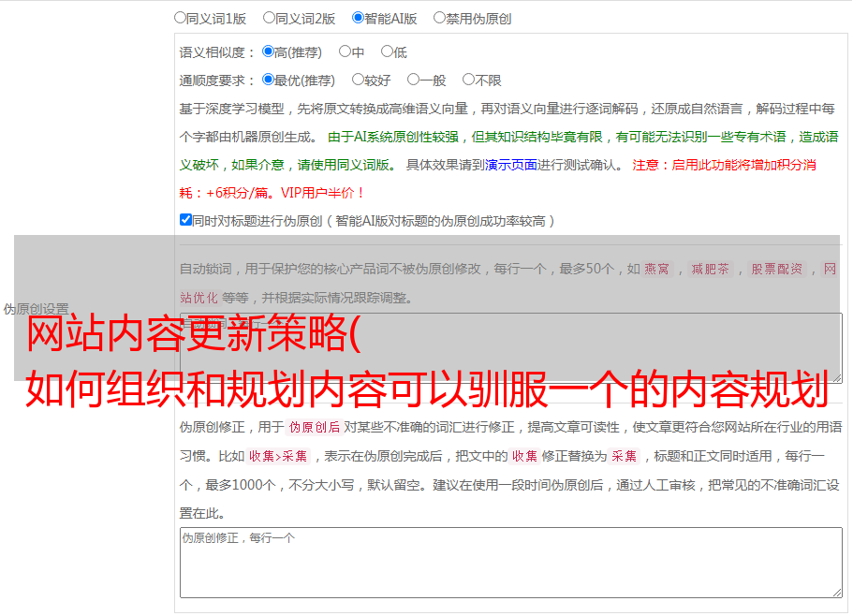Set 语义相似度 to 低
Viewport: 853px width, 616px height.
(387, 51)
